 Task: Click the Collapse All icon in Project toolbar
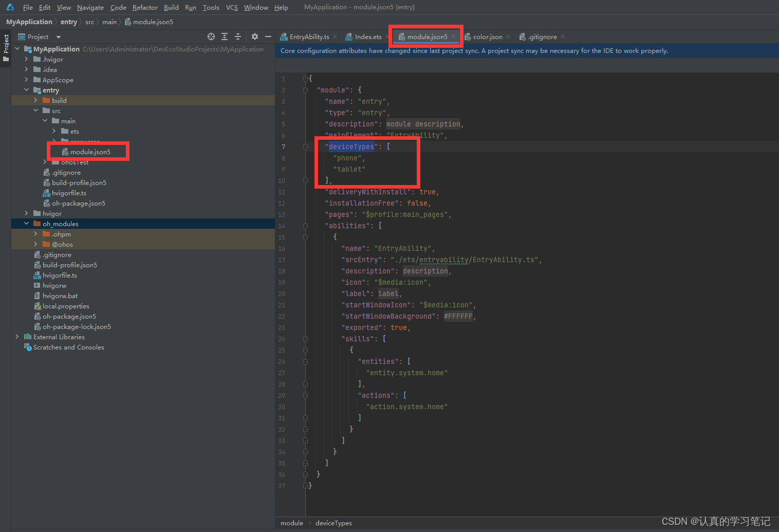(237, 36)
